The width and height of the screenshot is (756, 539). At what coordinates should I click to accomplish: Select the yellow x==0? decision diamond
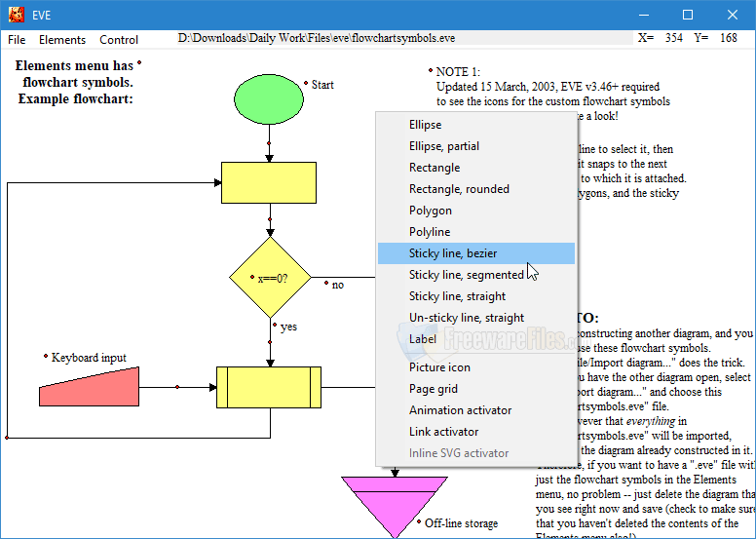tap(270, 278)
